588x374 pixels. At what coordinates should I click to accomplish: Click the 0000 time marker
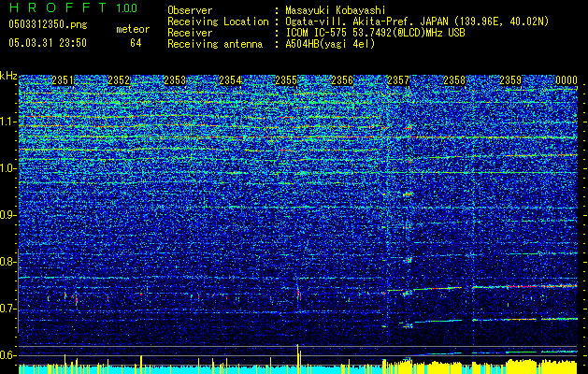coord(566,80)
